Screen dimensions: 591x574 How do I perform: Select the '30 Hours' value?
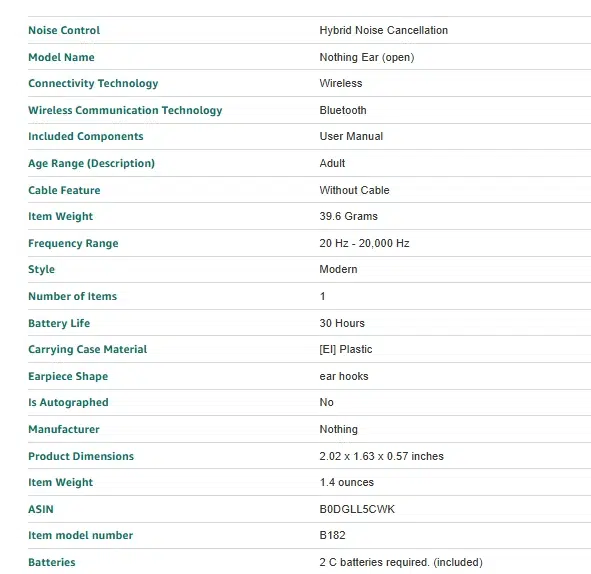(342, 323)
